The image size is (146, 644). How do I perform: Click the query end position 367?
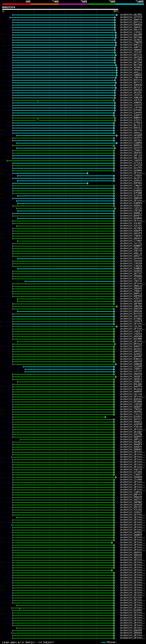(x=115, y=11)
